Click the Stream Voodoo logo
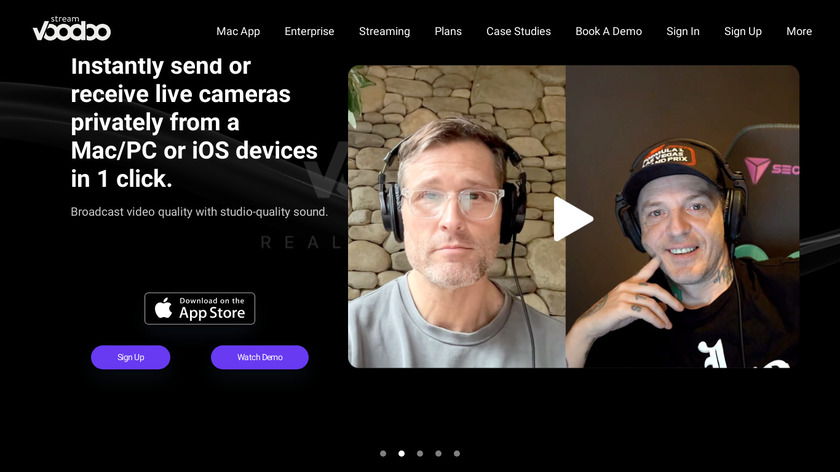This screenshot has height=472, width=840. 72,29
